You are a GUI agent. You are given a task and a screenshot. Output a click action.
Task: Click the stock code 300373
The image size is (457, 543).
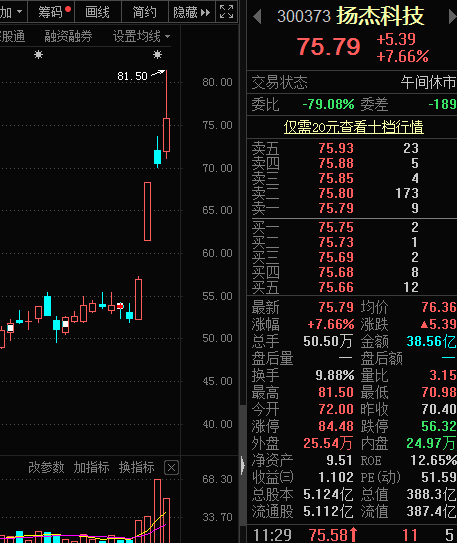pos(304,16)
